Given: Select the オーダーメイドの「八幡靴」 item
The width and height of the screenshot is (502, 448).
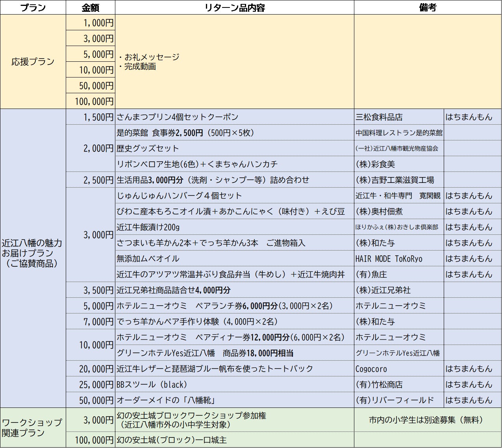Looking at the screenshot, I should point(166,400).
